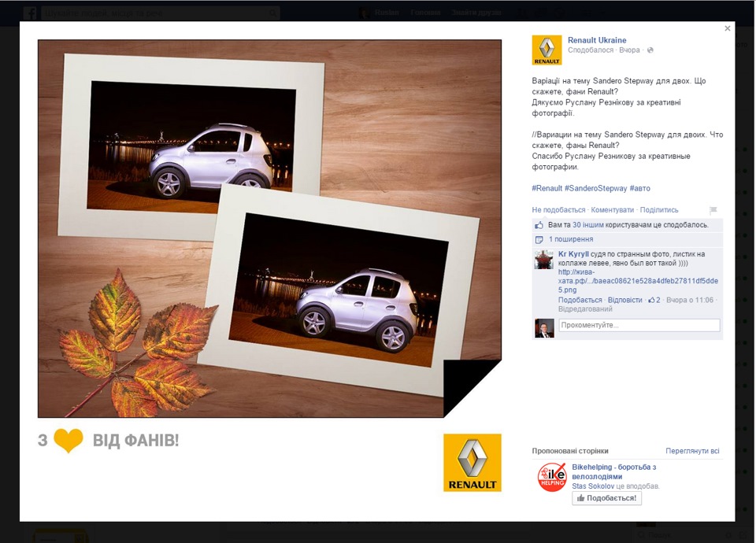View edit history via Відредагований

585,309
